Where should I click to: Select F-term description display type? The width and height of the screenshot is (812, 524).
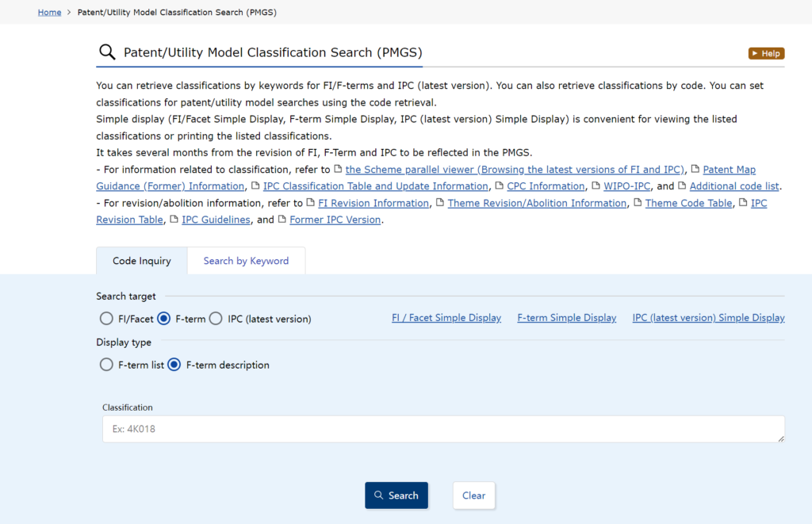(x=174, y=365)
